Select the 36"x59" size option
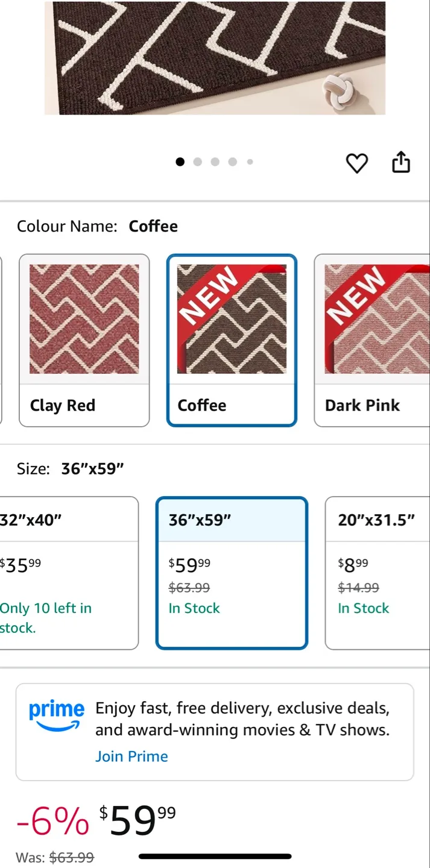This screenshot has width=430, height=868. point(232,573)
